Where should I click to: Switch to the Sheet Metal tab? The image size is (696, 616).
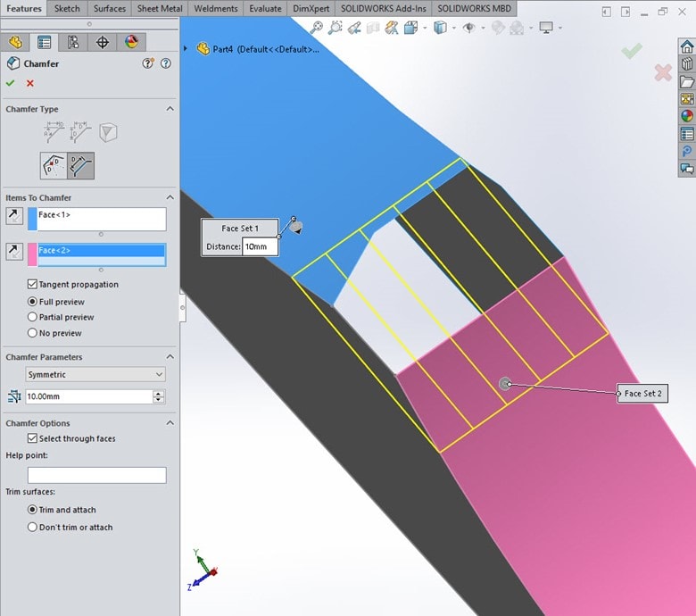click(x=160, y=9)
